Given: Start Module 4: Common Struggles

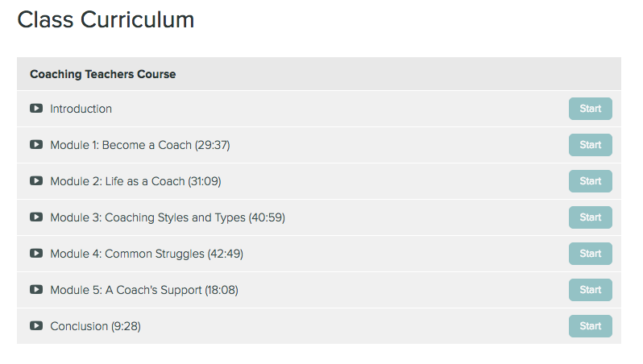Looking at the screenshot, I should (590, 254).
